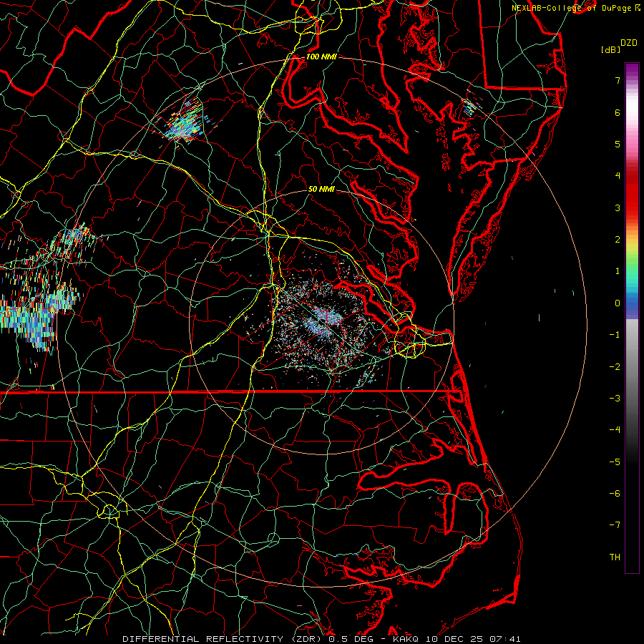Click the positive "5" color scale label
This screenshot has height=644, width=644.
[x=618, y=144]
